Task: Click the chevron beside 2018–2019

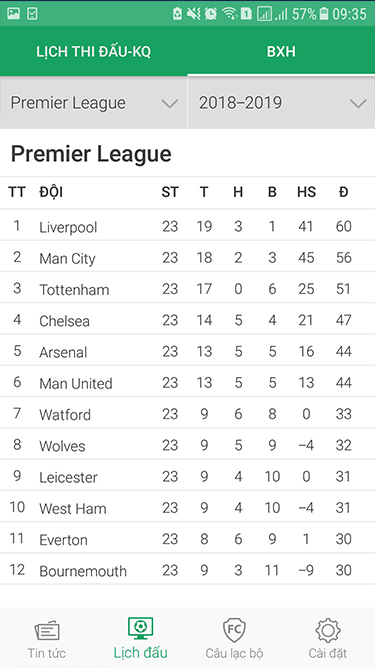Action: click(358, 104)
